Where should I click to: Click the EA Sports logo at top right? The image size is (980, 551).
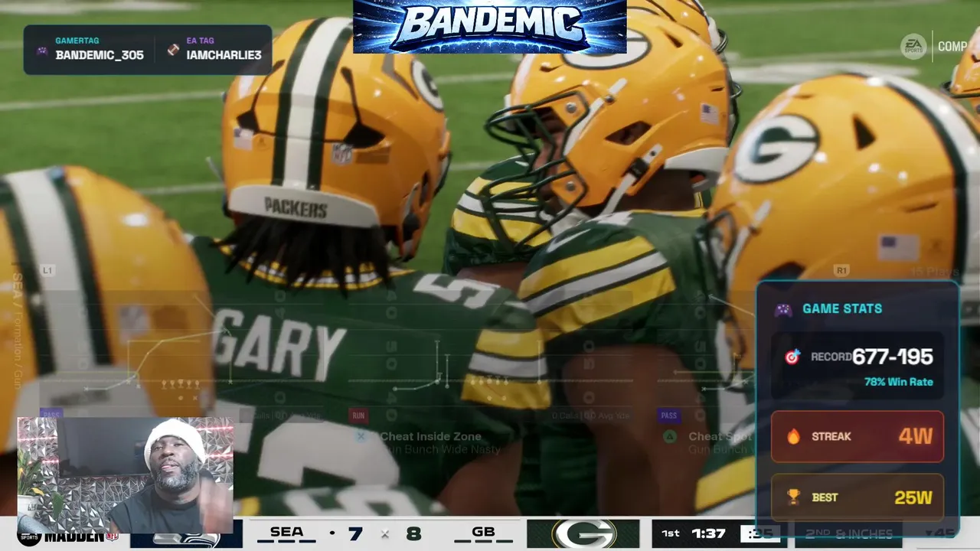(x=913, y=47)
